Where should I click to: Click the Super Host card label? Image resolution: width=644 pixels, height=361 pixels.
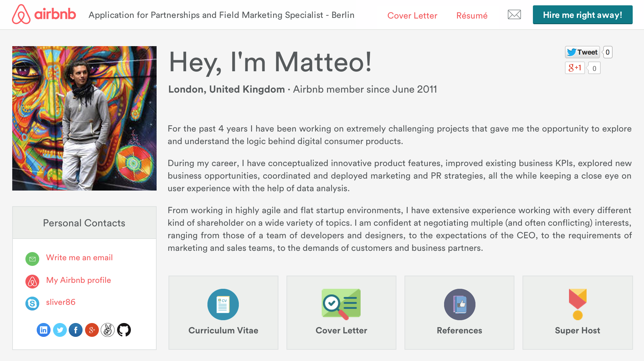coord(577,330)
